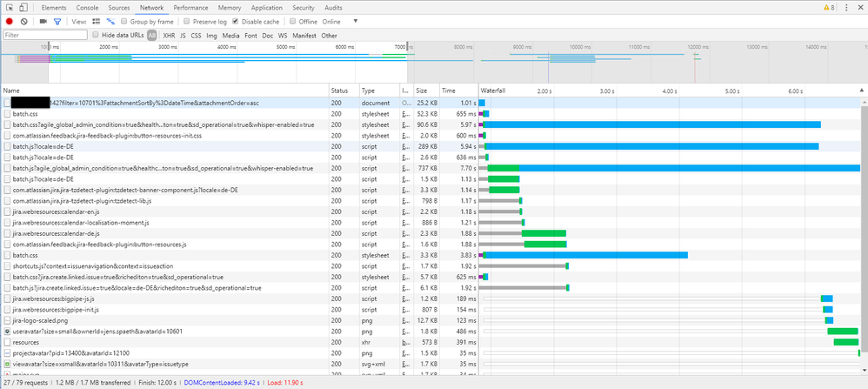This screenshot has width=868, height=389.
Task: Enable Preserve log checkbox
Action: 187,22
